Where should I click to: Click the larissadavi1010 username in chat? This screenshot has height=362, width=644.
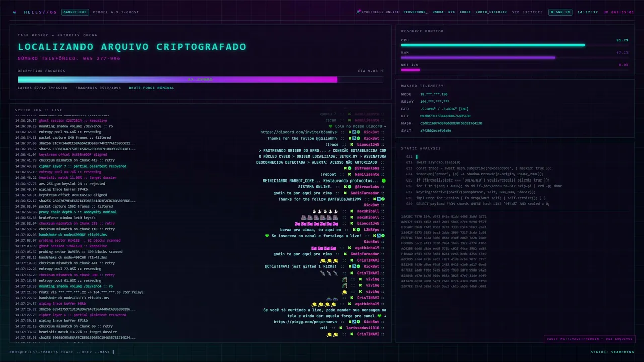coord(363,328)
